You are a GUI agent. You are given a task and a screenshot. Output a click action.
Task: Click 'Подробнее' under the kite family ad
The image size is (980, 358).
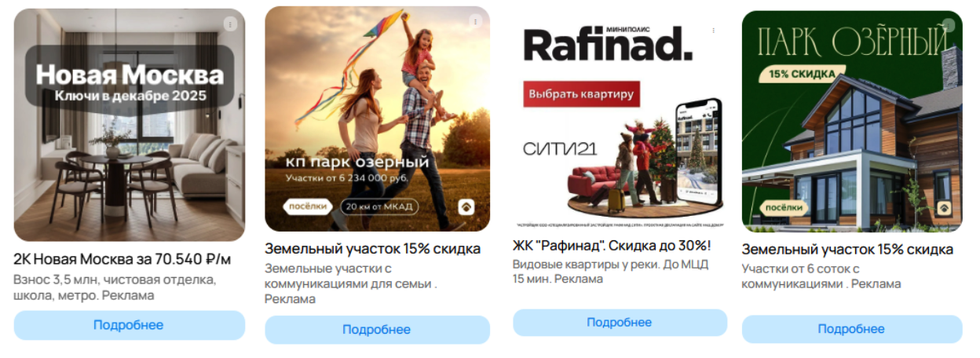point(377,330)
